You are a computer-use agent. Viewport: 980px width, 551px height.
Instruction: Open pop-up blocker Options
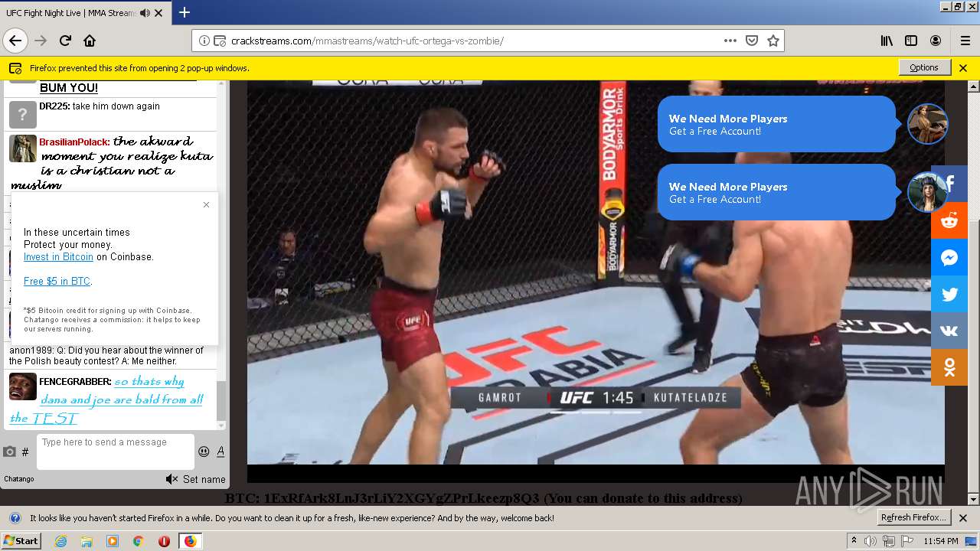click(924, 67)
